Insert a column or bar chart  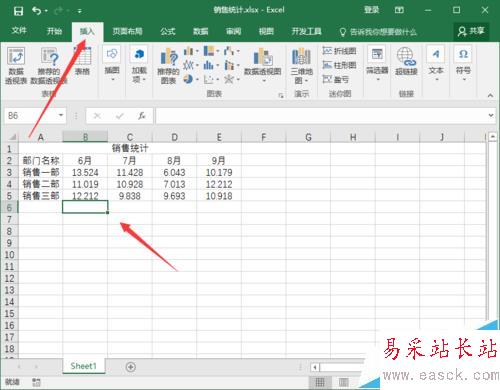coord(191,51)
